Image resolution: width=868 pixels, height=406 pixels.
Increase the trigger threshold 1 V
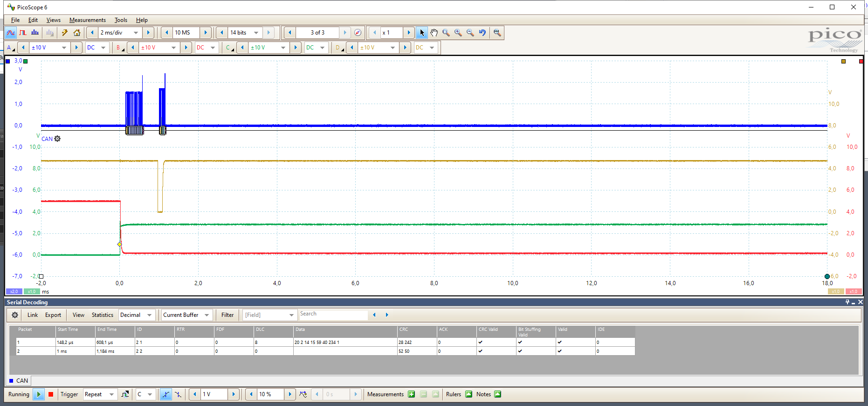[x=234, y=394]
